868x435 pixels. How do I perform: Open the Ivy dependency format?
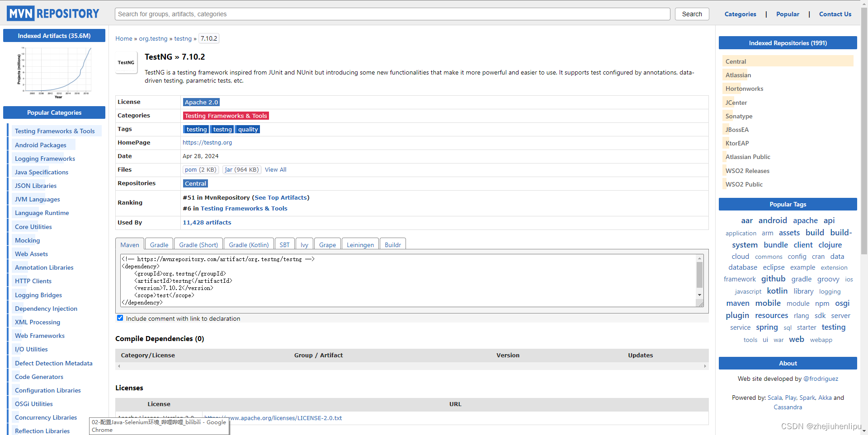click(304, 244)
